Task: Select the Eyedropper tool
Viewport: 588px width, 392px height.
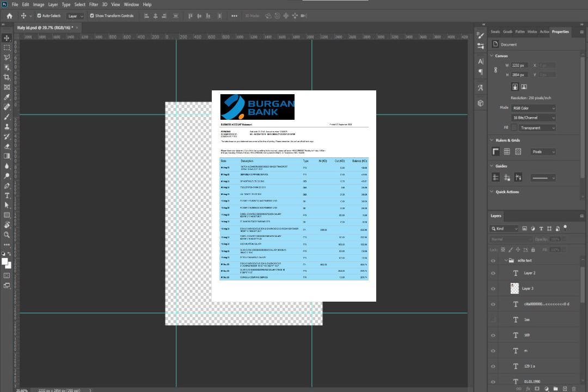Action: tap(7, 97)
